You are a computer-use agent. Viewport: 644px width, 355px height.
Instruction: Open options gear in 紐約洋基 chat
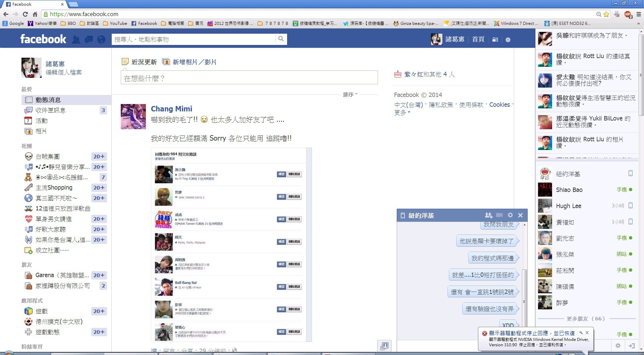point(510,215)
